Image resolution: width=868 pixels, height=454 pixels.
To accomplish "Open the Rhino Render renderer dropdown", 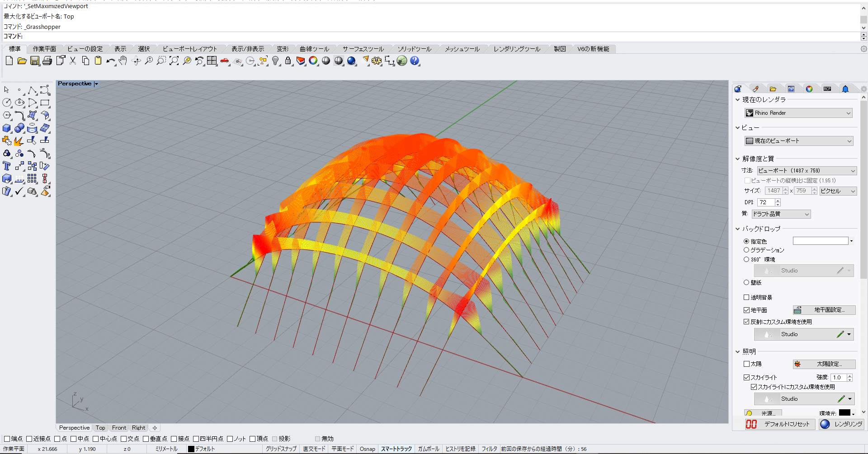I will [798, 113].
